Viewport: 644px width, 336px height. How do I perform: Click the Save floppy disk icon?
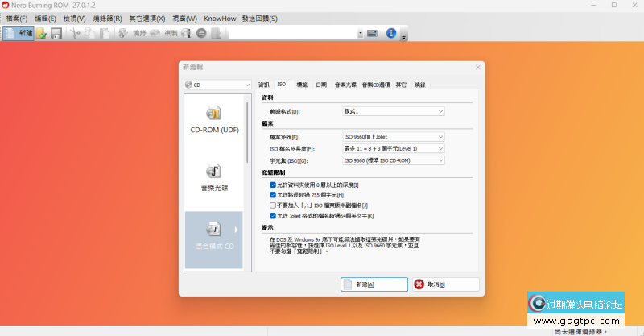[56, 33]
